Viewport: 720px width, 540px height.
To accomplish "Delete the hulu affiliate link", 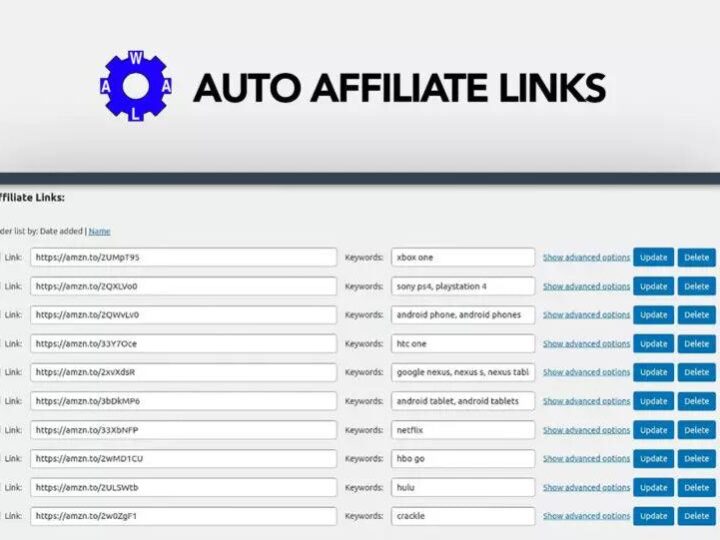I will [x=697, y=487].
